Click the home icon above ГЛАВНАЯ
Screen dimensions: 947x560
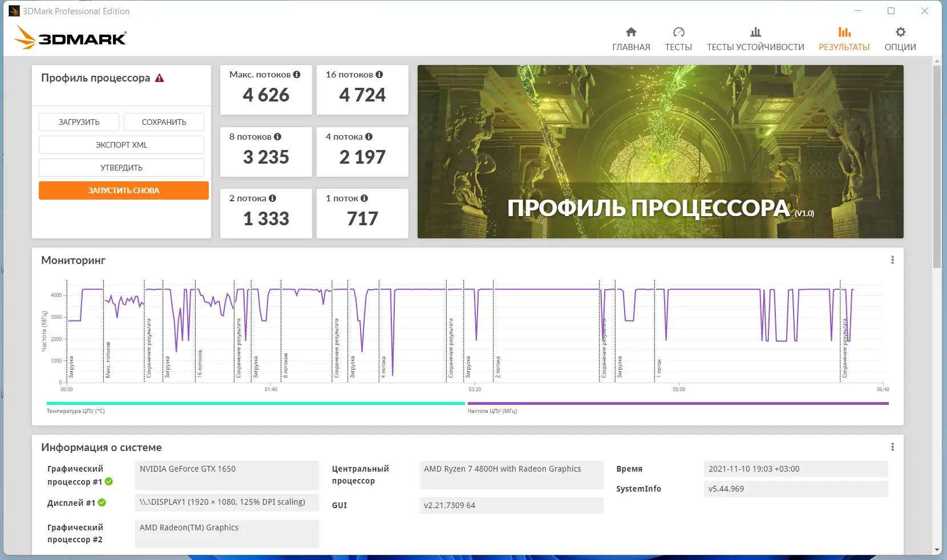pyautogui.click(x=631, y=32)
